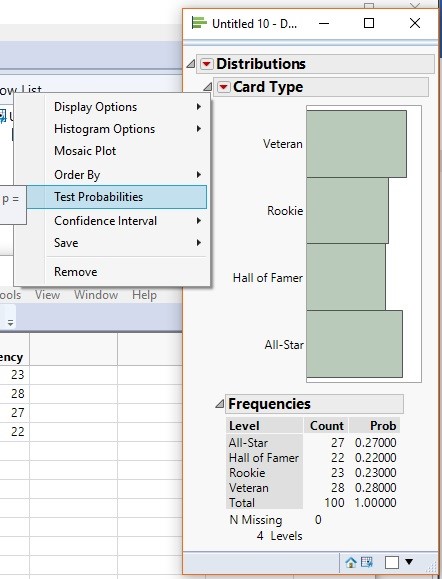Click the 0.28000 probability value
Screen dimensions: 442x579
tap(376, 488)
